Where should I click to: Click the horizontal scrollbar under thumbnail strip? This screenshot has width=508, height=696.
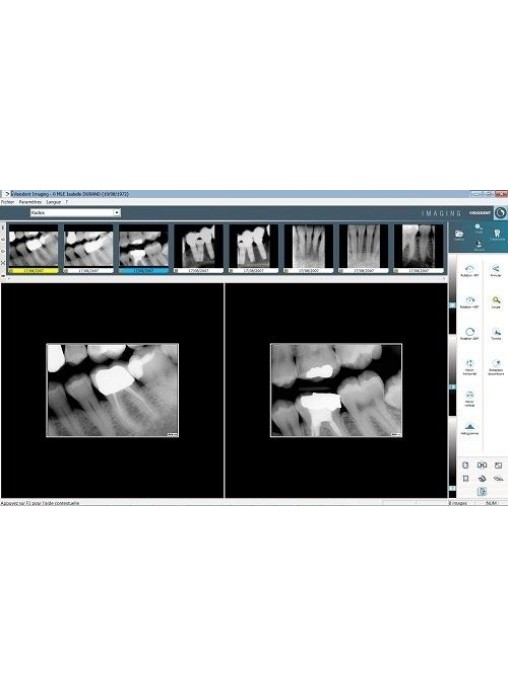226,278
